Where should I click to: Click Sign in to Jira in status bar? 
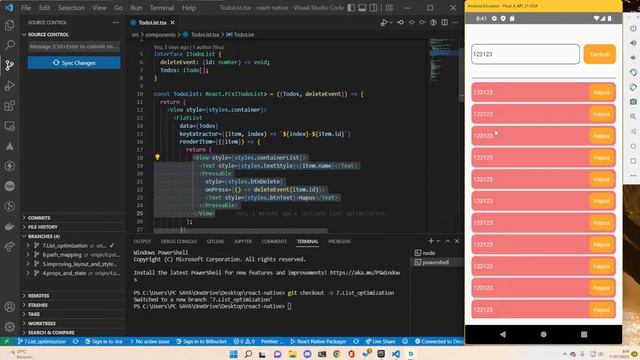coord(104,341)
